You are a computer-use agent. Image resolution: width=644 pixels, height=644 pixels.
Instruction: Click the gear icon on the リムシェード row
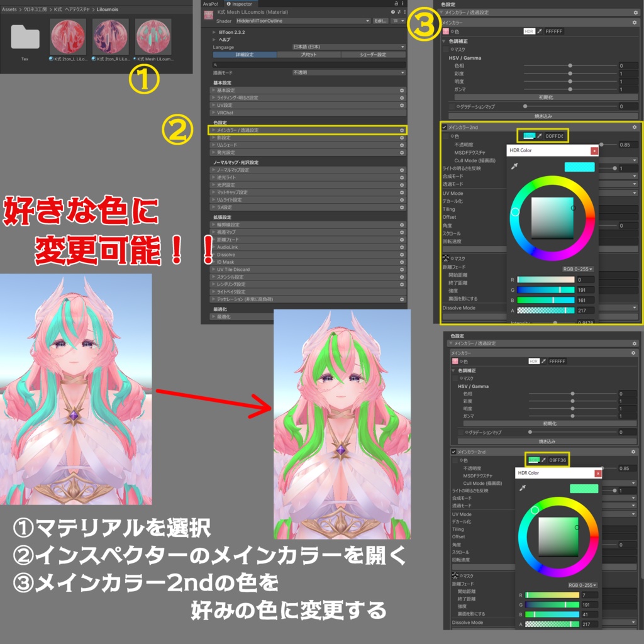[402, 145]
